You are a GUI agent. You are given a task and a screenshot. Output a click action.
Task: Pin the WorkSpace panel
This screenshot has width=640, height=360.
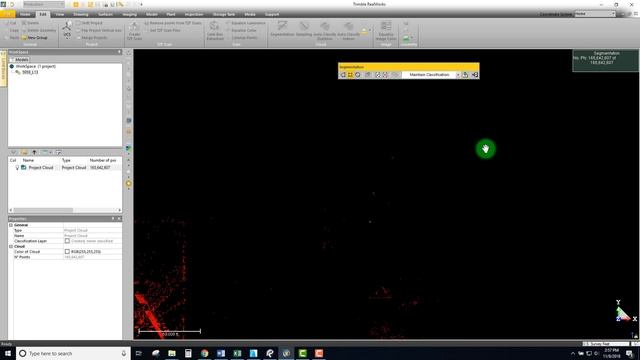coord(119,52)
